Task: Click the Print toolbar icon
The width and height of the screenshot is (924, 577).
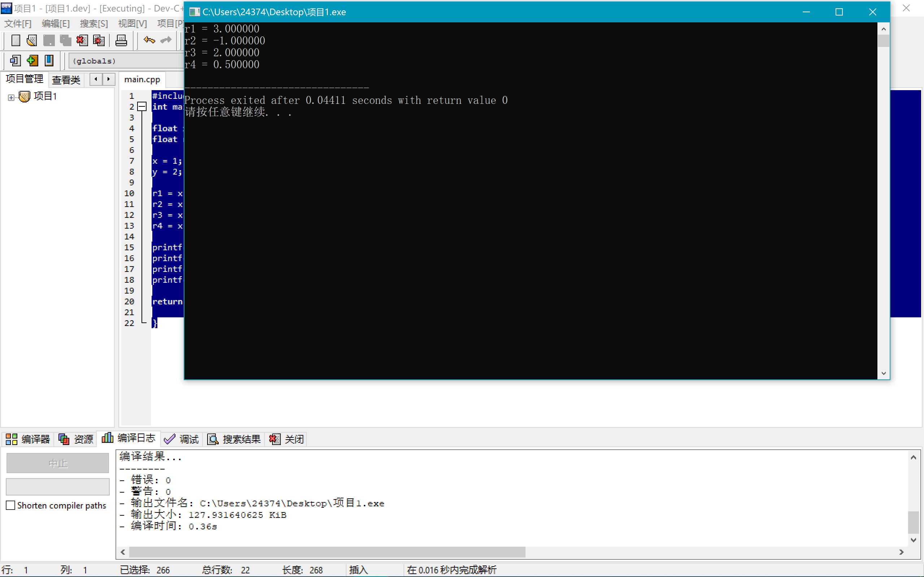Action: (121, 40)
